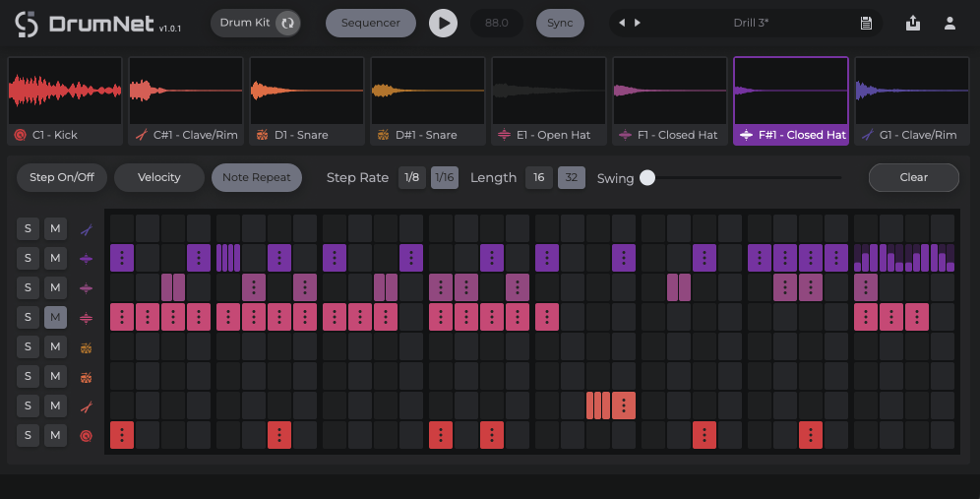
Task: Click the Swing slider handle
Action: 647,177
